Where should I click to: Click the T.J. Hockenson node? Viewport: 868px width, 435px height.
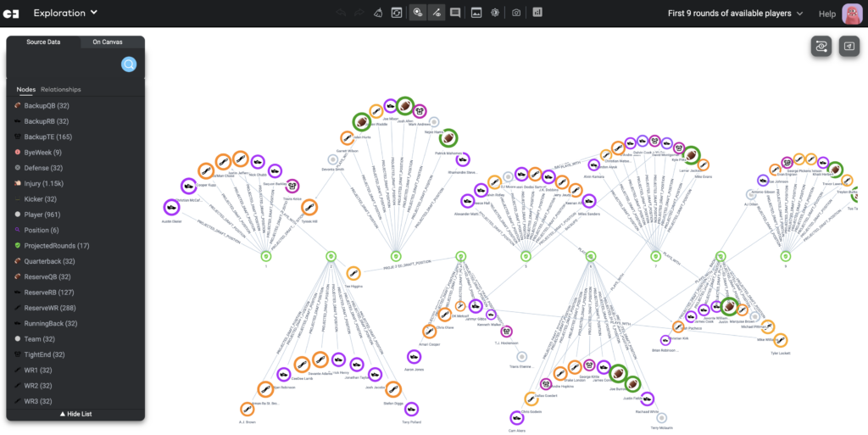(506, 332)
